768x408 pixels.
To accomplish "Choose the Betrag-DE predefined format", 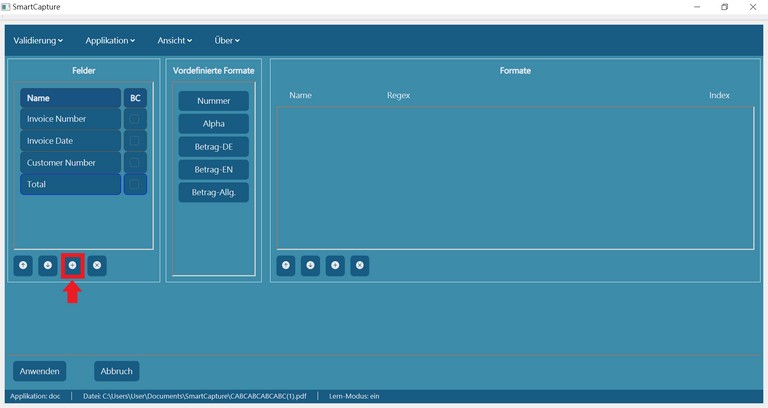I will (214, 147).
